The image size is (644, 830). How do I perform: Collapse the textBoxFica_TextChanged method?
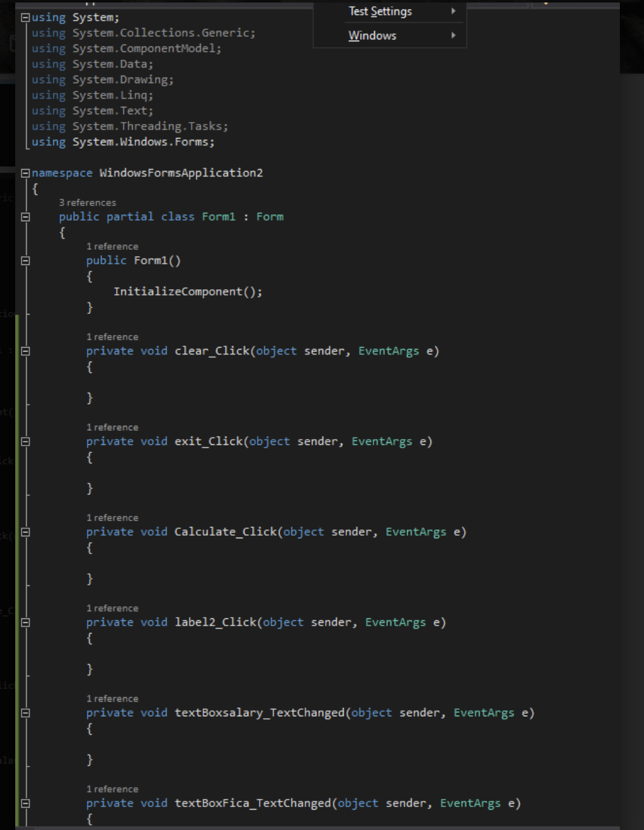point(24,803)
